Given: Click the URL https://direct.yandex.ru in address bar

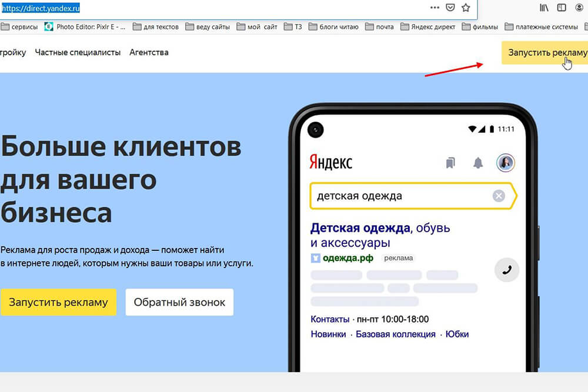Looking at the screenshot, I should point(41,8).
